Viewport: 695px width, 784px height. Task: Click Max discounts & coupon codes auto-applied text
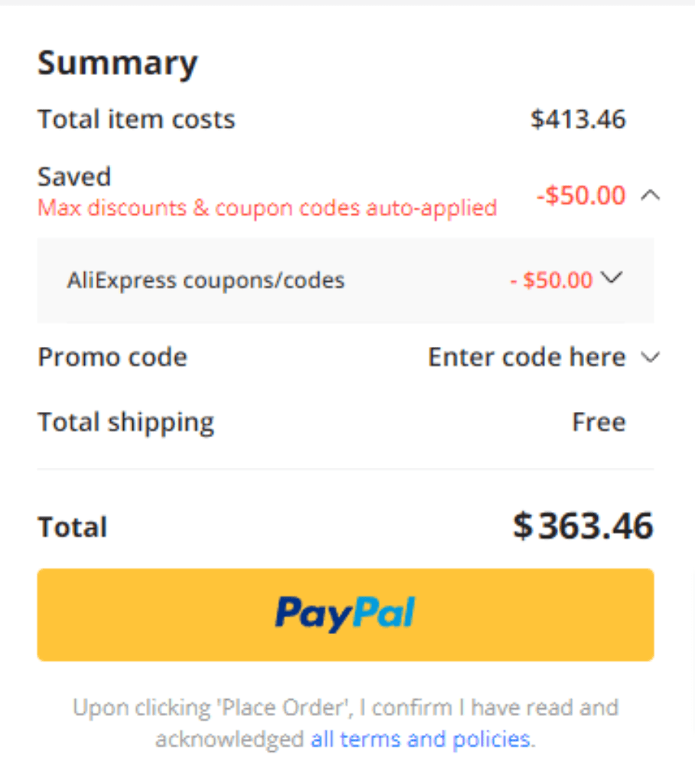267,208
